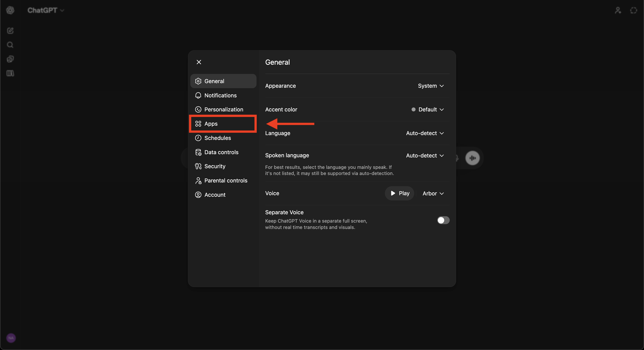The height and width of the screenshot is (350, 644).
Task: Click the ChatGPT logo icon in sidebar
Action: coord(10,10)
